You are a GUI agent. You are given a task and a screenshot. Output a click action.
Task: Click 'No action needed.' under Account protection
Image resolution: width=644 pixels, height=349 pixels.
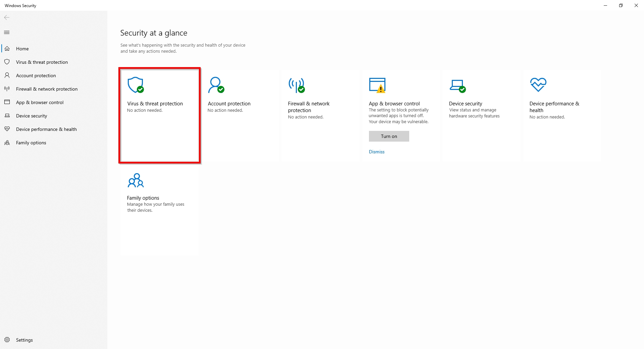(x=225, y=110)
